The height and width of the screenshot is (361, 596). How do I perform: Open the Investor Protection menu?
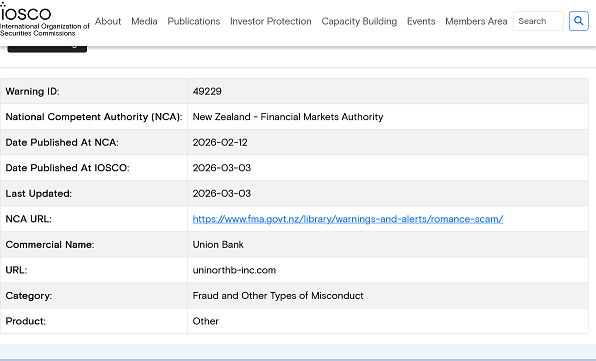pyautogui.click(x=271, y=21)
